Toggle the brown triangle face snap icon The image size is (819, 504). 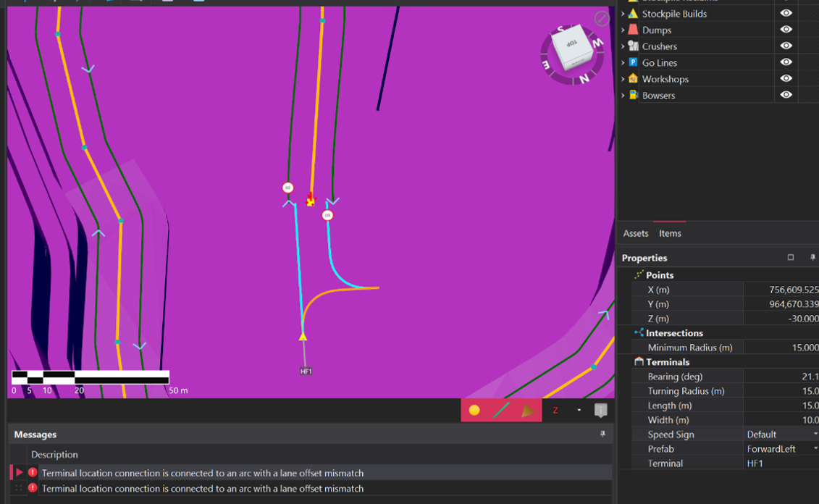(x=528, y=411)
